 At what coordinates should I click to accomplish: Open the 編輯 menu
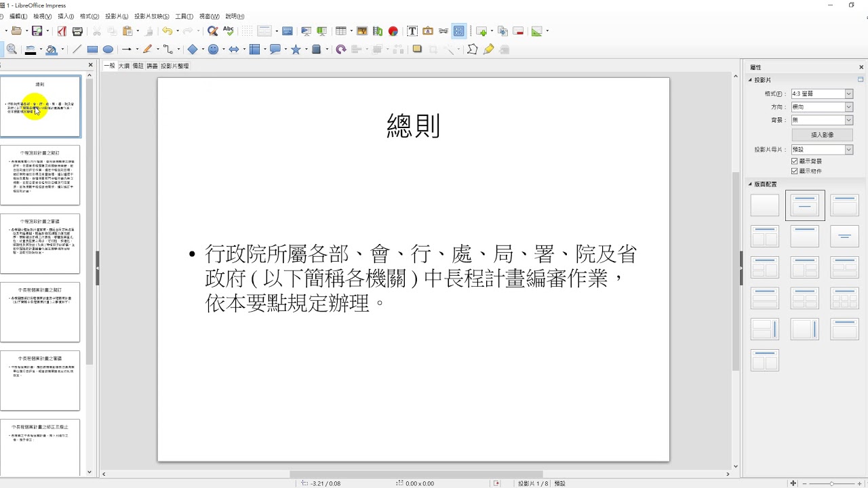coord(18,16)
